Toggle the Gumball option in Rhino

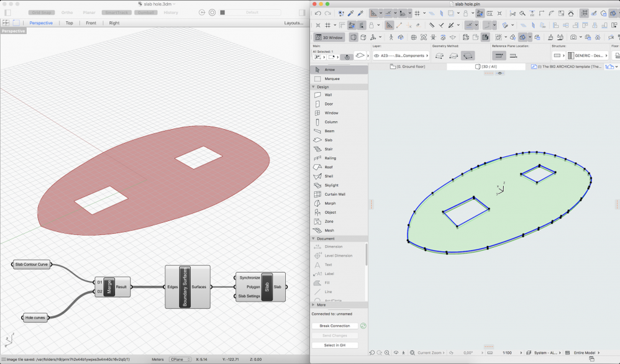click(x=147, y=12)
